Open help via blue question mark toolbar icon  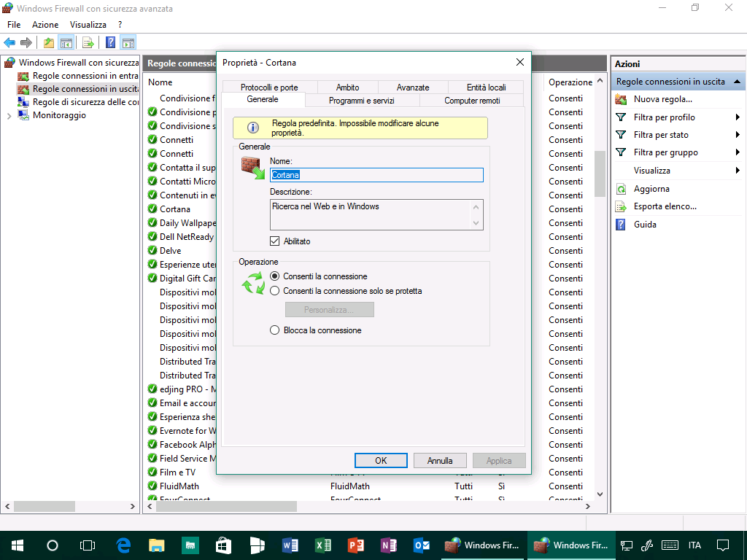[111, 43]
